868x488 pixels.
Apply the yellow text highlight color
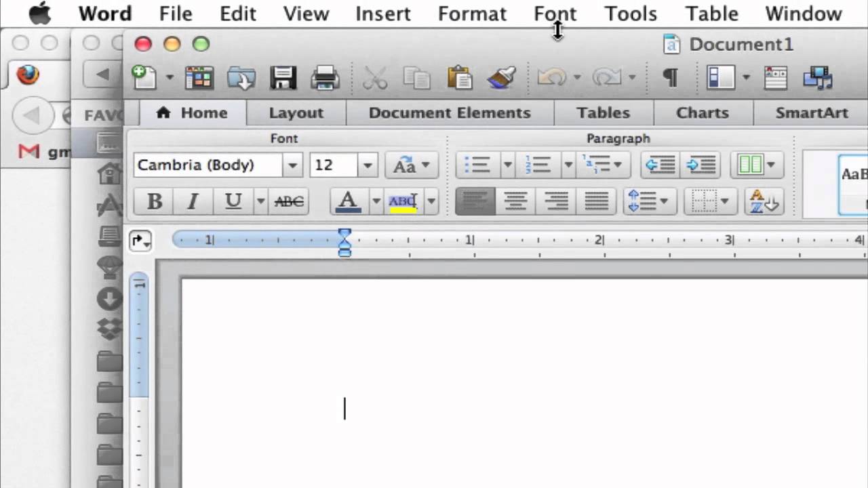pos(403,201)
